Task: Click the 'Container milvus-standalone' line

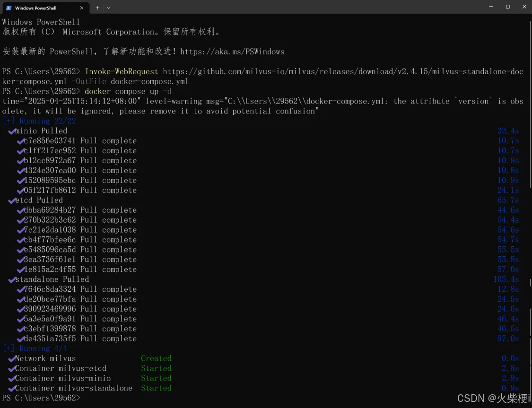Action: pos(70,388)
